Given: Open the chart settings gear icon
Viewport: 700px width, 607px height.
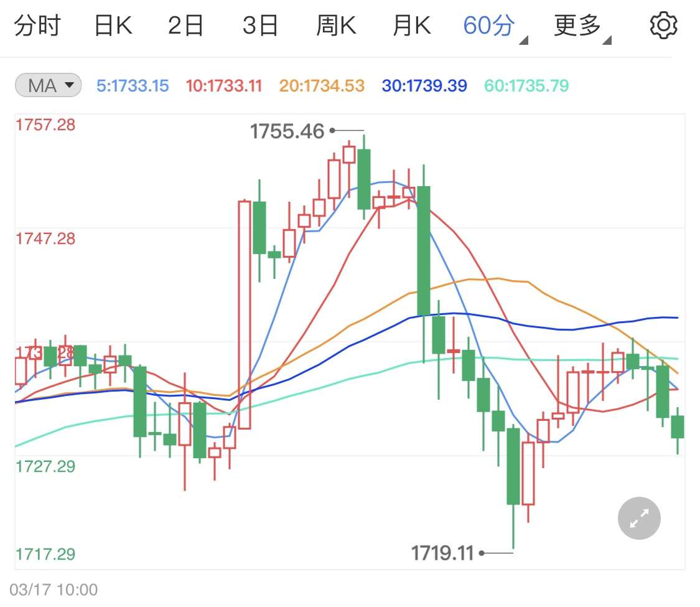Looking at the screenshot, I should pos(663,26).
